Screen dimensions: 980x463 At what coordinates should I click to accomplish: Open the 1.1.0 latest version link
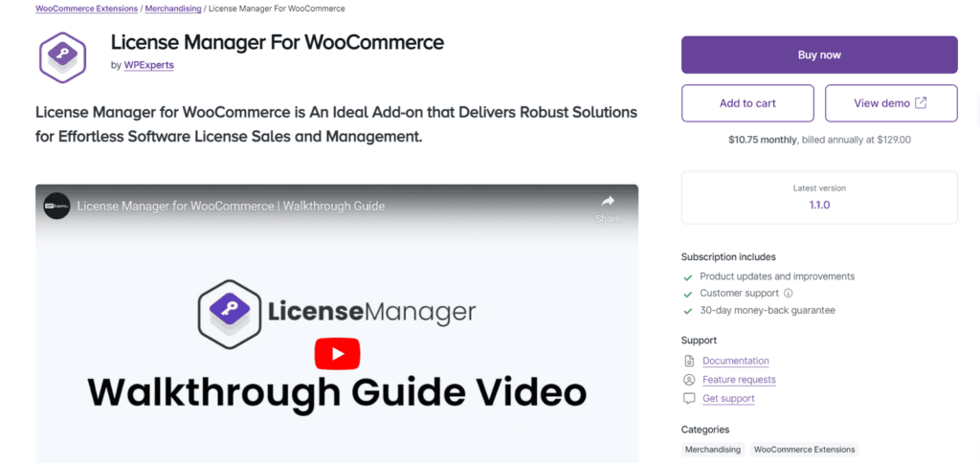819,205
